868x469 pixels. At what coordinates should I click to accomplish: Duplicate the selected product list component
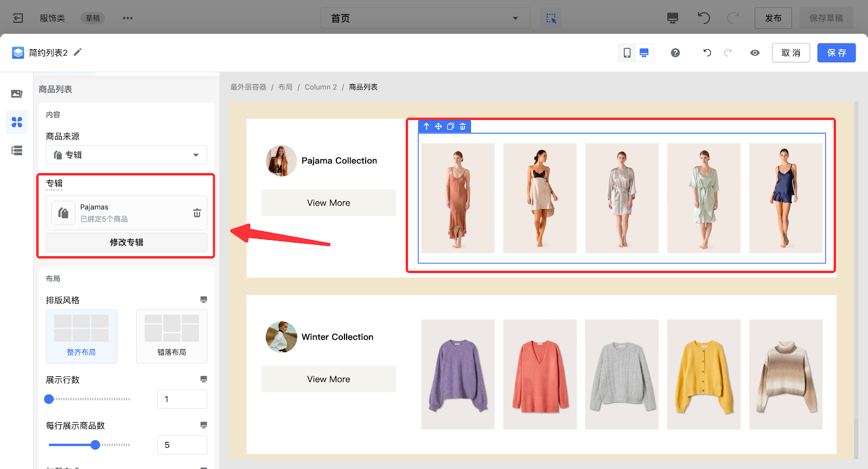pyautogui.click(x=450, y=126)
